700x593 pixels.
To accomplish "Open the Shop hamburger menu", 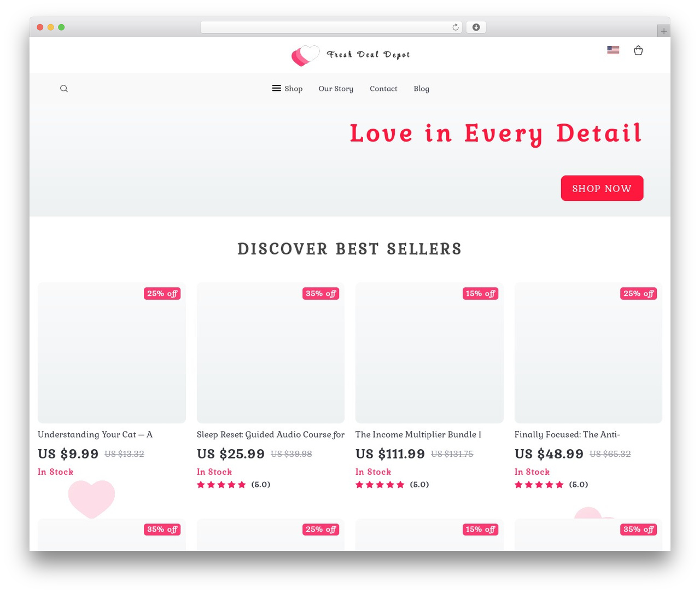I will [x=288, y=89].
